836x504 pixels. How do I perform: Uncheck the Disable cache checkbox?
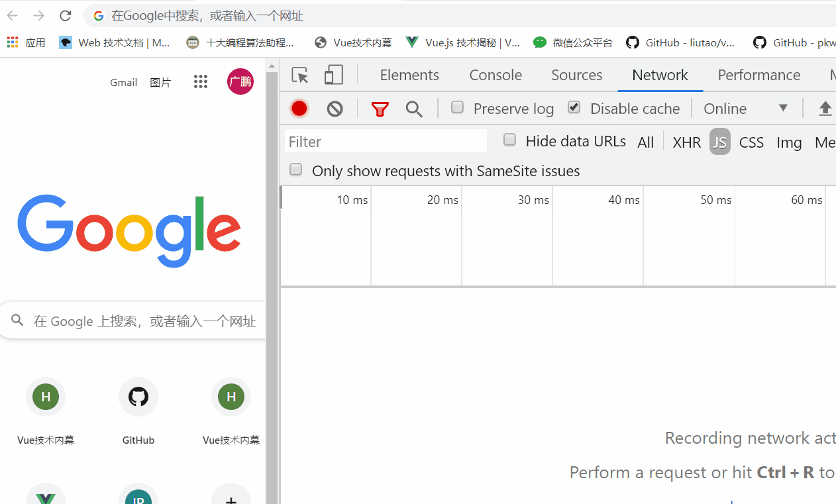pos(574,107)
